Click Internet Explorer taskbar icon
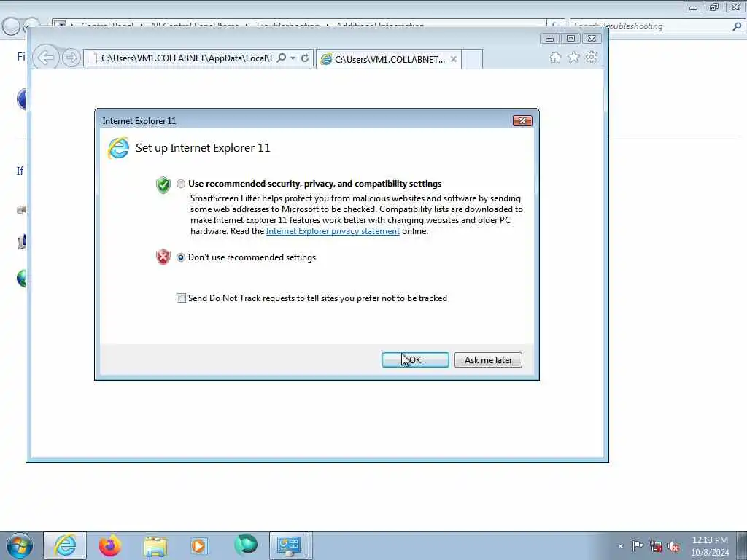 tap(65, 545)
